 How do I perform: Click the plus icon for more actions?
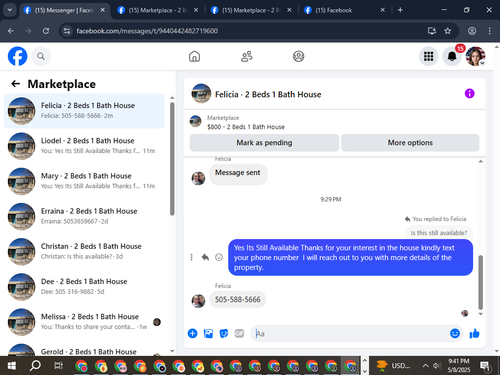(192, 333)
